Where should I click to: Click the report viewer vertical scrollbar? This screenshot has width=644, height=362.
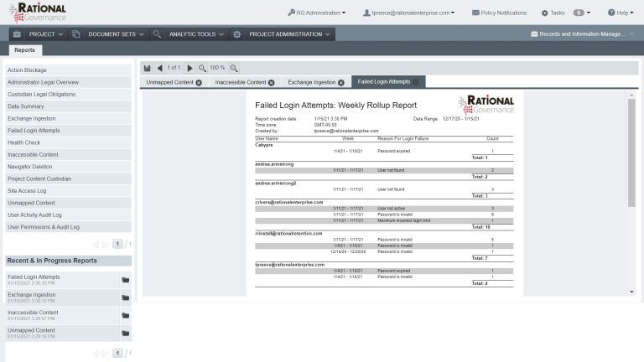pos(631,153)
